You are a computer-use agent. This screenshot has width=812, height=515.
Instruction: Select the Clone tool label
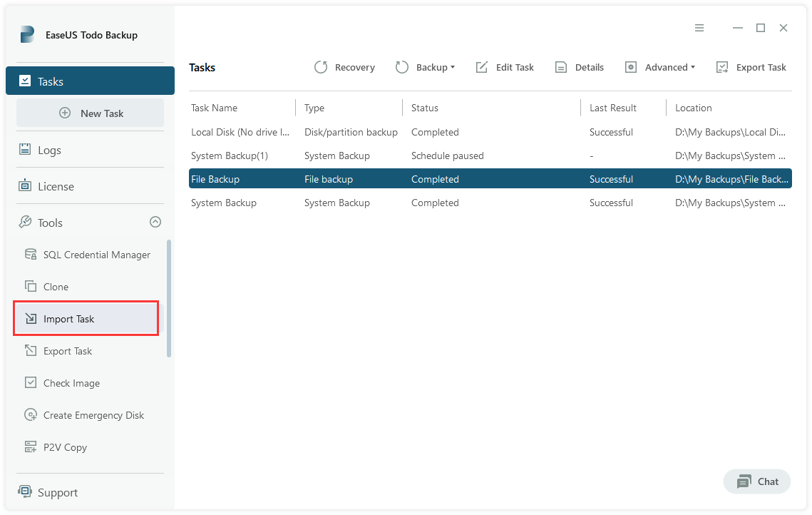point(56,287)
